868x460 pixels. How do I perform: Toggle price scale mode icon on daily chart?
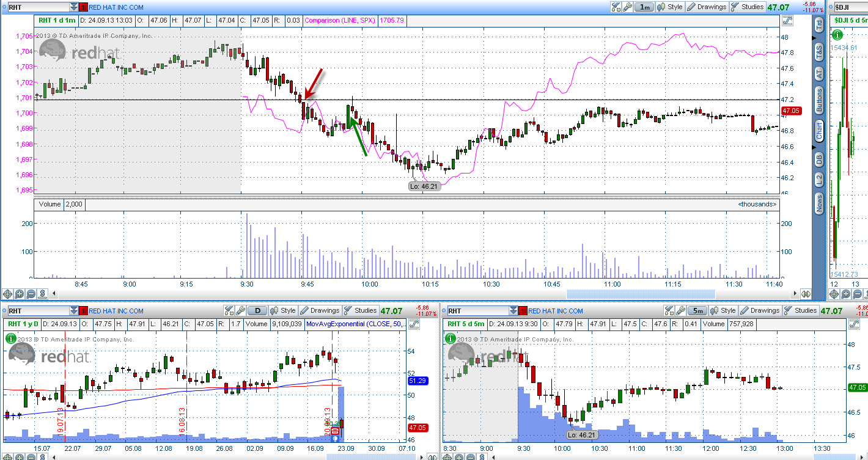[414, 324]
